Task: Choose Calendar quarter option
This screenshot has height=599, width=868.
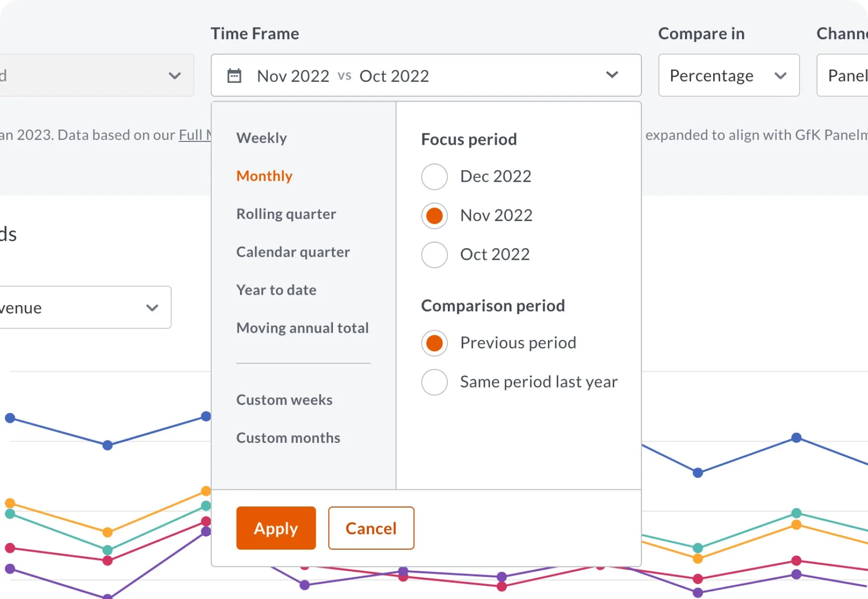Action: pos(293,252)
